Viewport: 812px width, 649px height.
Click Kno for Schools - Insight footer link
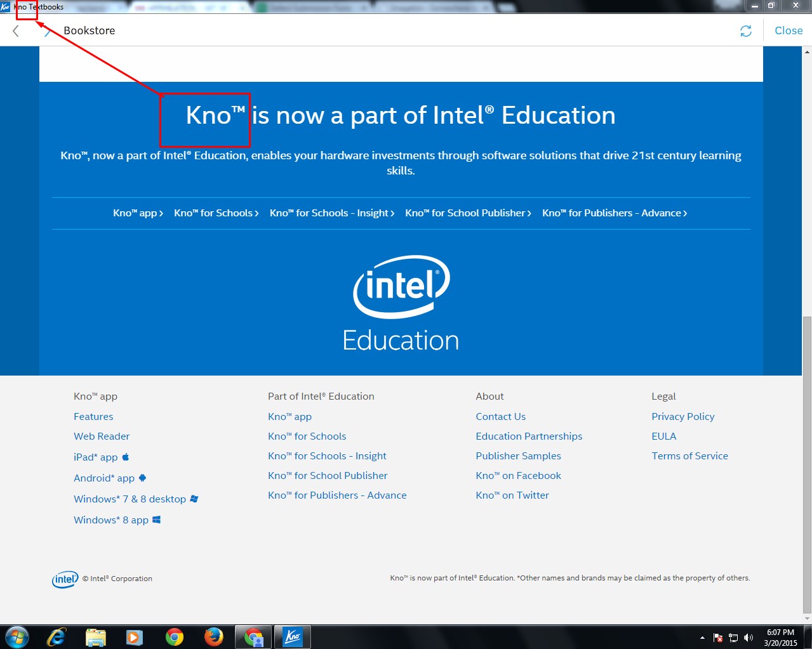pyautogui.click(x=327, y=456)
